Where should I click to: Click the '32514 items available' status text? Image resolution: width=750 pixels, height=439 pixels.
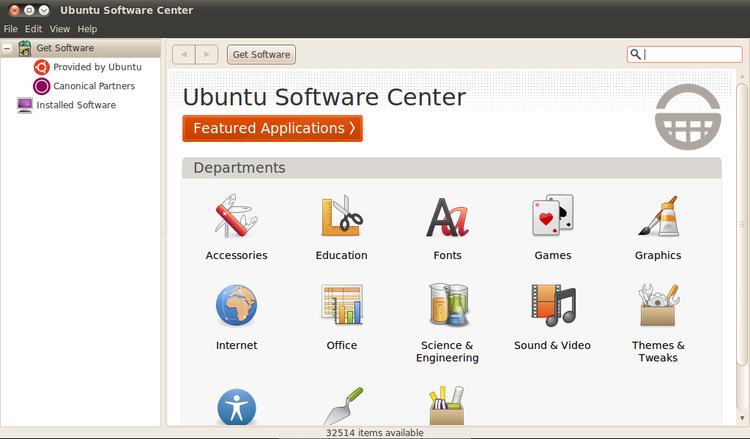coord(375,433)
